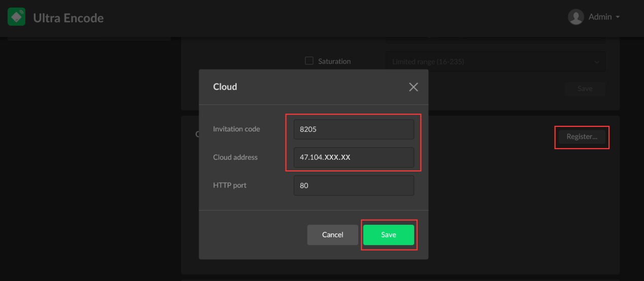Click the HTTP port input field
This screenshot has width=644, height=281.
354,186
